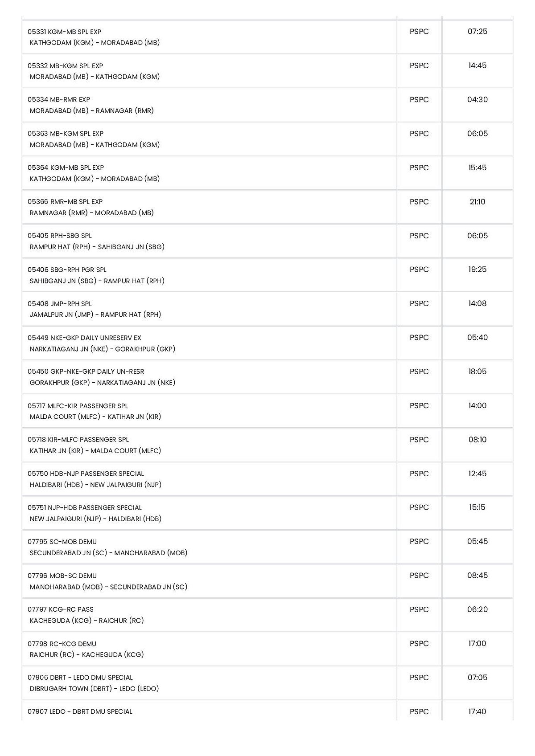Select the 07795 SC-MOB DEMU train

click(62, 542)
